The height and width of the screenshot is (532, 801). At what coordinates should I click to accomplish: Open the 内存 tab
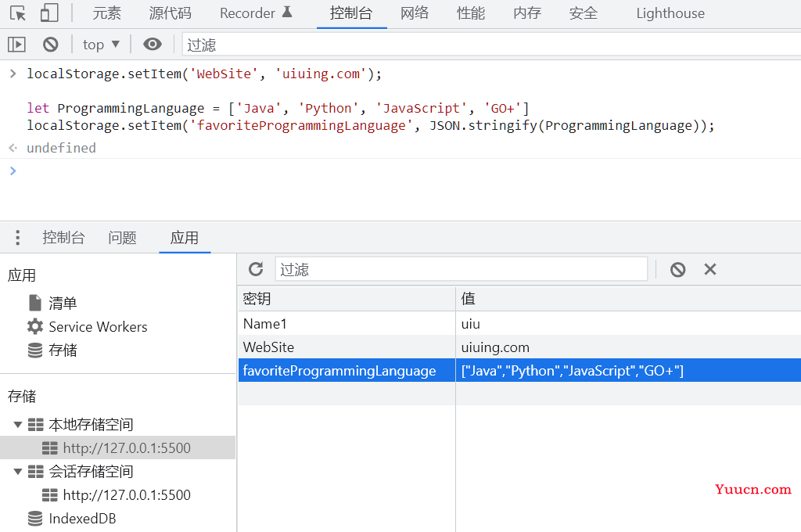pyautogui.click(x=527, y=13)
